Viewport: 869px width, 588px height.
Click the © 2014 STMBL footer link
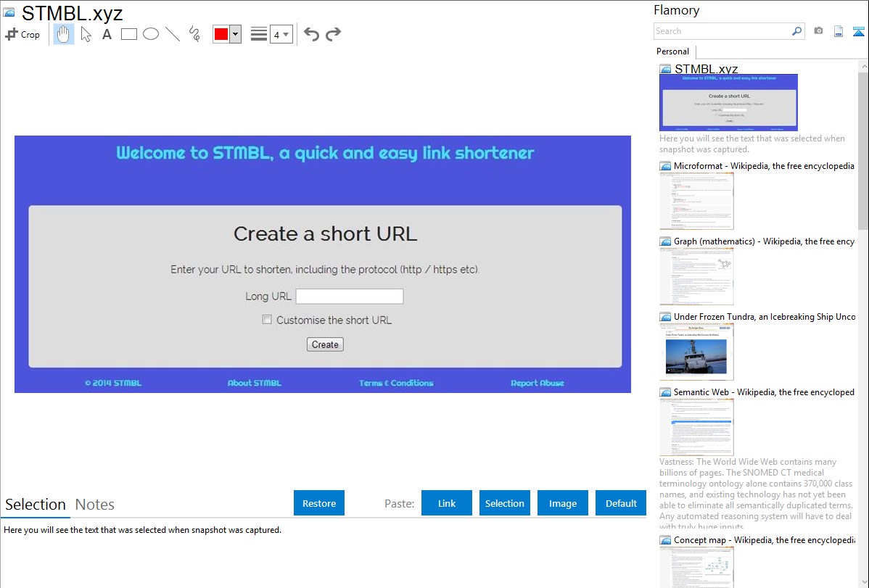tap(113, 383)
